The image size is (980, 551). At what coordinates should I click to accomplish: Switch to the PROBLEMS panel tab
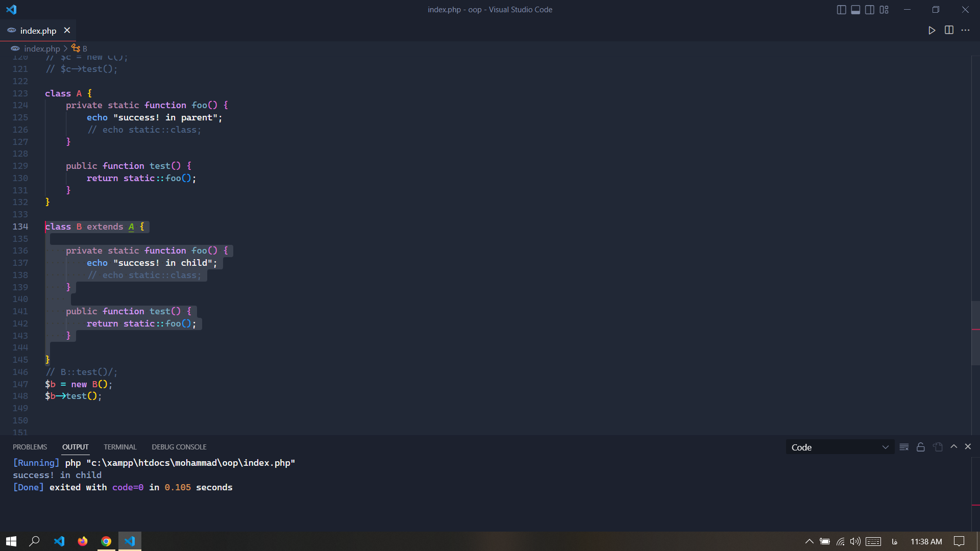(30, 447)
